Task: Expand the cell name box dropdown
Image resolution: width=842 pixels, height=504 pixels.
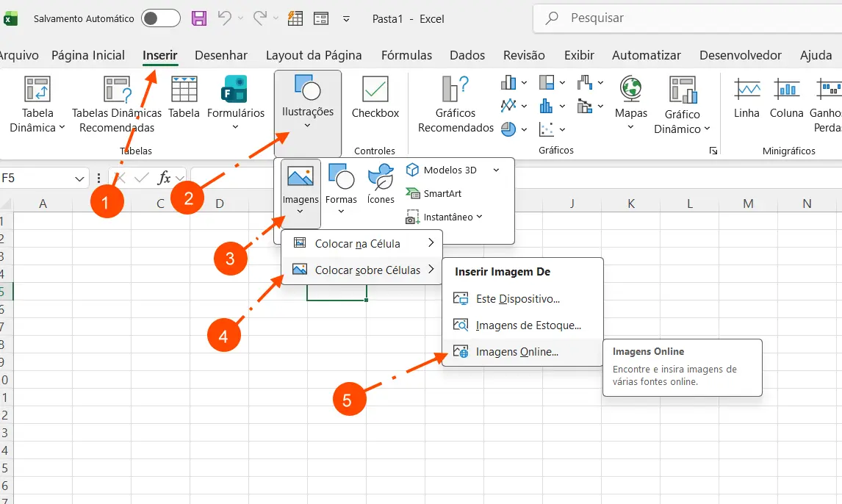Action: coord(80,178)
